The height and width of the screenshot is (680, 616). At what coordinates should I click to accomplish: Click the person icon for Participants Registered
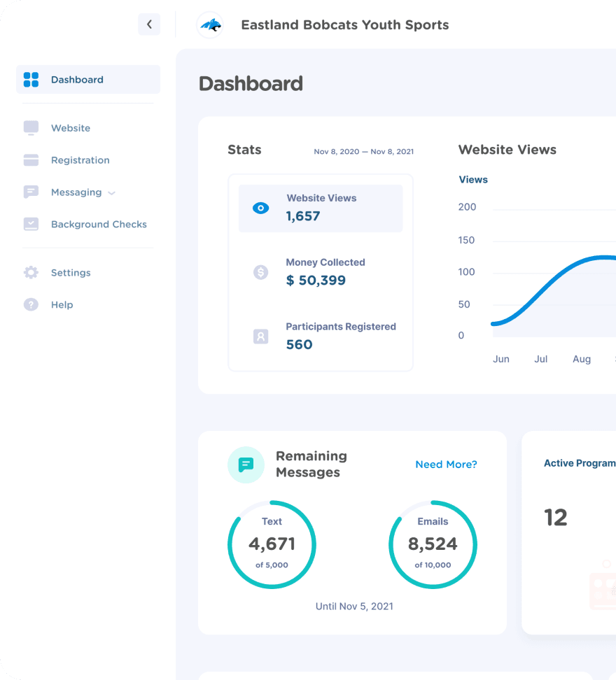(x=260, y=337)
